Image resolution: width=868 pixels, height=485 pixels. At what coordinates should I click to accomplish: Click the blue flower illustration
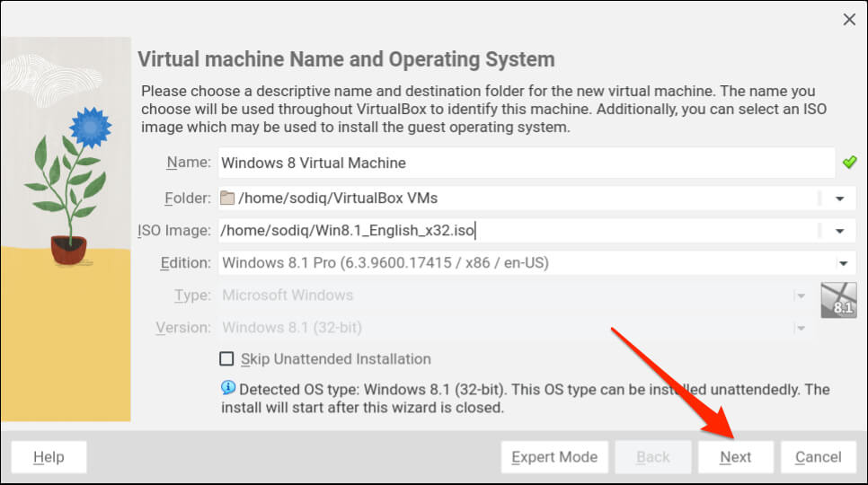pos(88,126)
